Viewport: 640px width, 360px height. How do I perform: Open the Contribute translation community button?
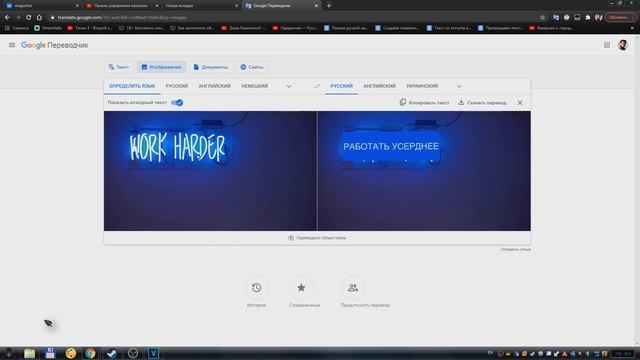point(353,288)
